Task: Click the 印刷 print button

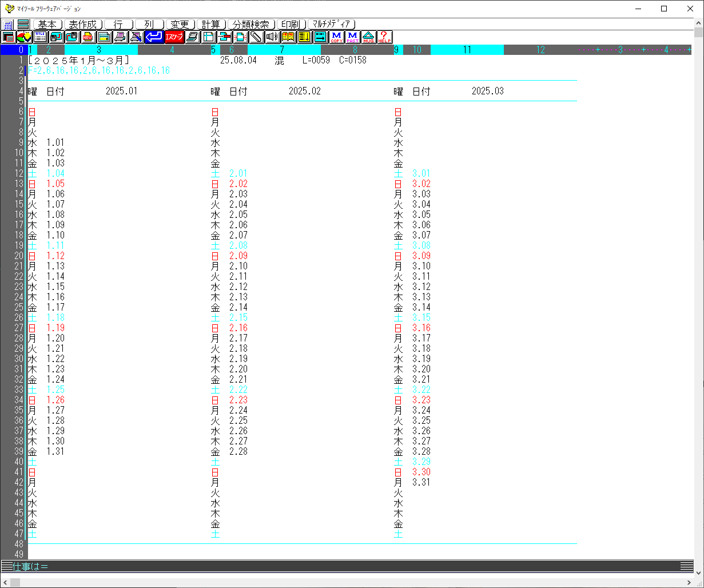Action: point(291,25)
